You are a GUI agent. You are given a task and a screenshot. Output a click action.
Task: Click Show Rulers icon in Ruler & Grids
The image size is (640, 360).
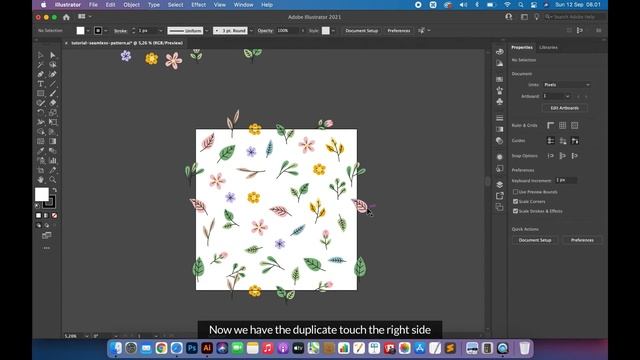[x=551, y=125]
